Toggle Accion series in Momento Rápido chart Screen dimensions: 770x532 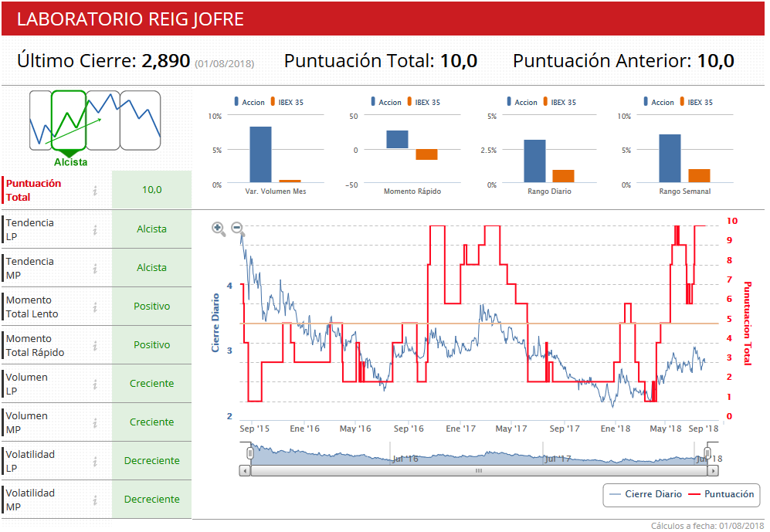tap(386, 102)
